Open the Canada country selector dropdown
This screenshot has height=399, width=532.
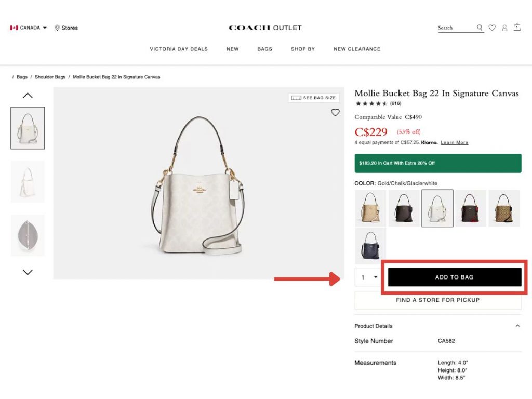tap(29, 28)
